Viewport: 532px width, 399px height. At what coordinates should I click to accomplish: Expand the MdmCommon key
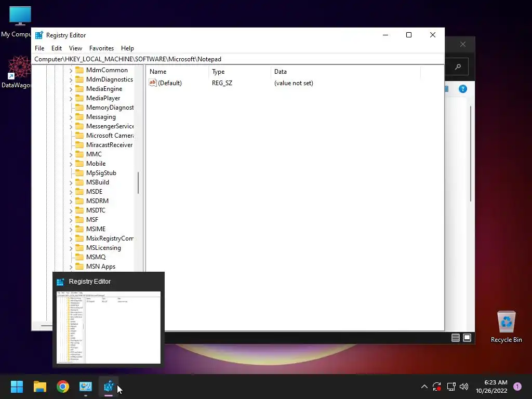pyautogui.click(x=71, y=71)
